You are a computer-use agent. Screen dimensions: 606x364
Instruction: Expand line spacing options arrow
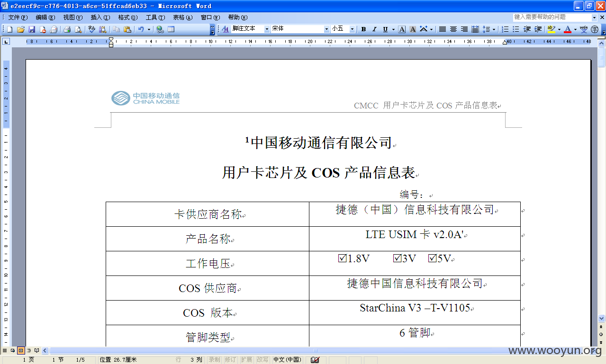[494, 29]
